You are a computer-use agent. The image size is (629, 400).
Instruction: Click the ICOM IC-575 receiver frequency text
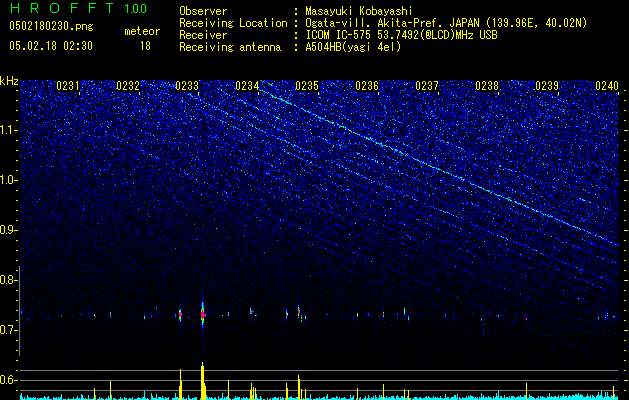click(x=402, y=35)
